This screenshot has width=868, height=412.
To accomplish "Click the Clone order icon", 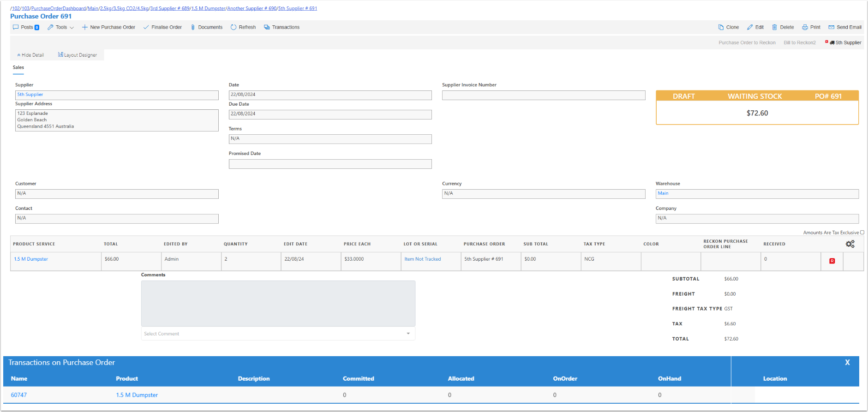I will coord(721,27).
